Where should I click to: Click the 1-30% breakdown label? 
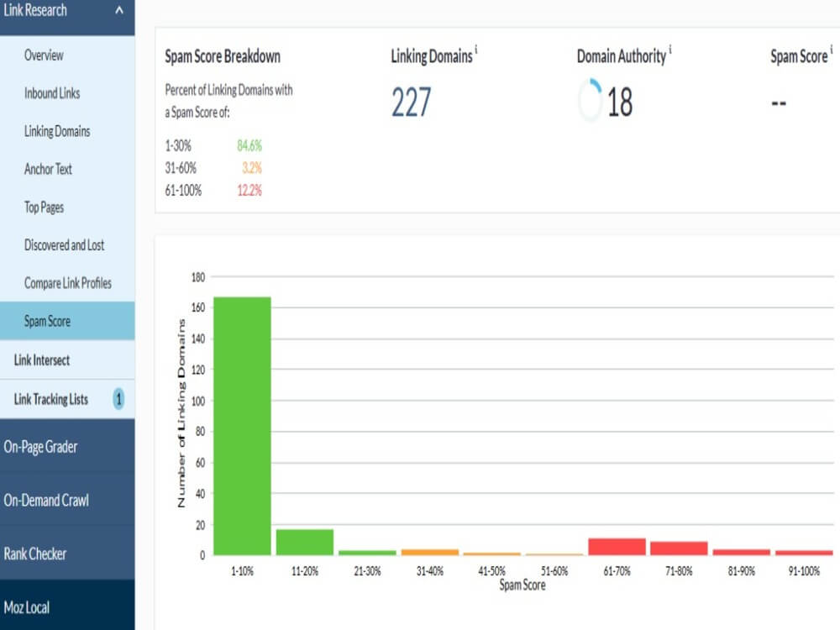tap(178, 145)
